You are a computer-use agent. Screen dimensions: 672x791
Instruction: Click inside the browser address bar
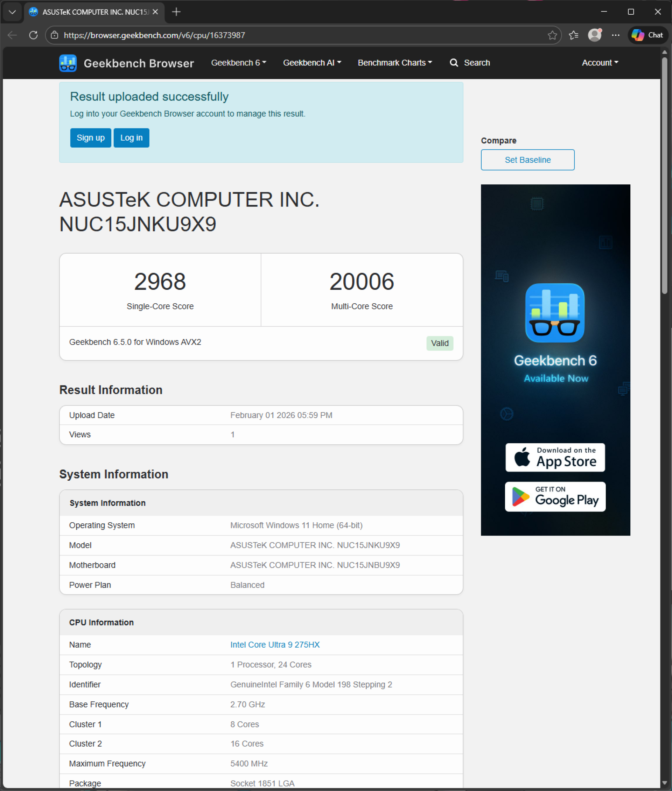(x=267, y=35)
